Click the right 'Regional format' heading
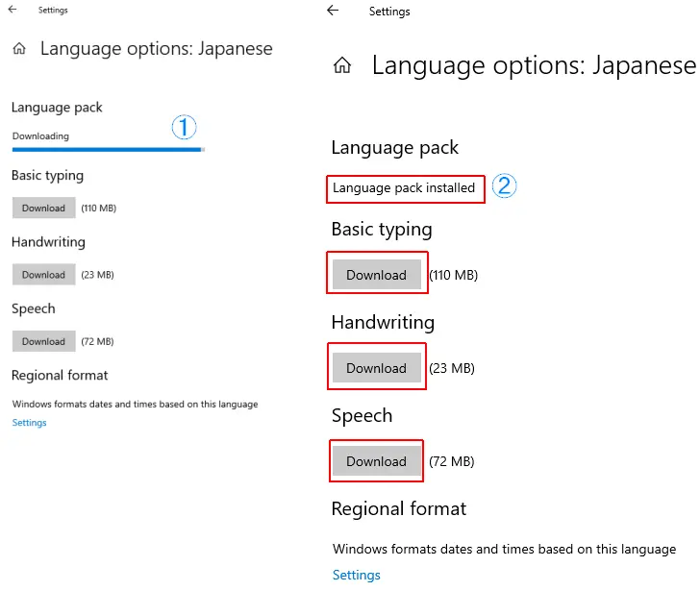 399,508
